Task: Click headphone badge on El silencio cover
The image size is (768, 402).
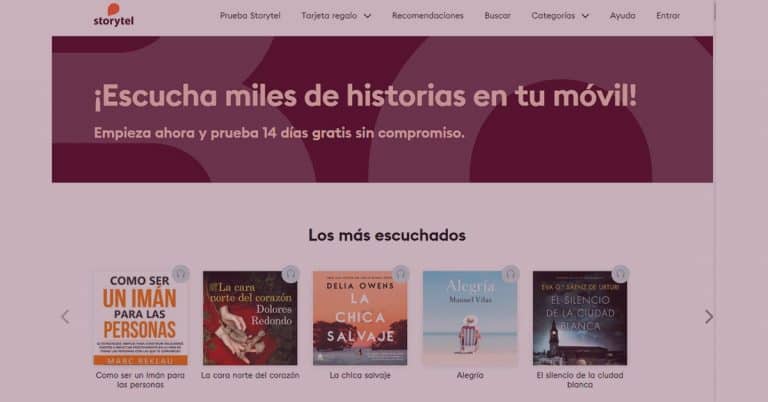Action: pos(620,274)
